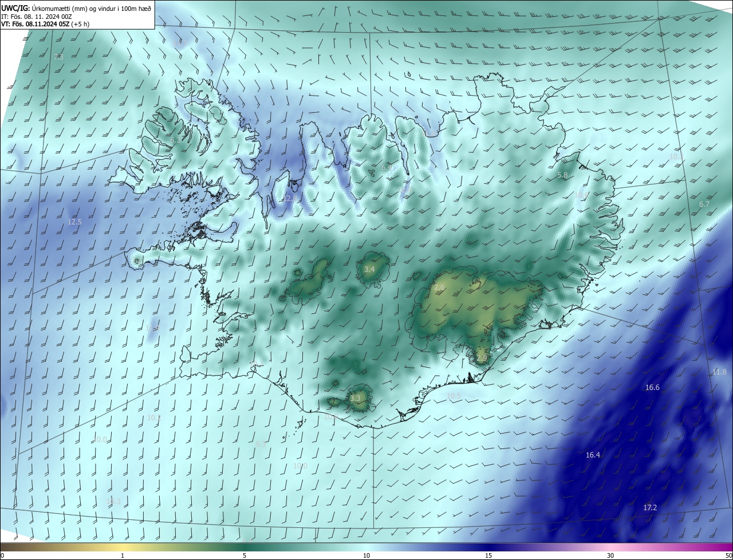Click the 3.3 value on the southern glacier
The height and width of the screenshot is (560, 733).
[355, 399]
